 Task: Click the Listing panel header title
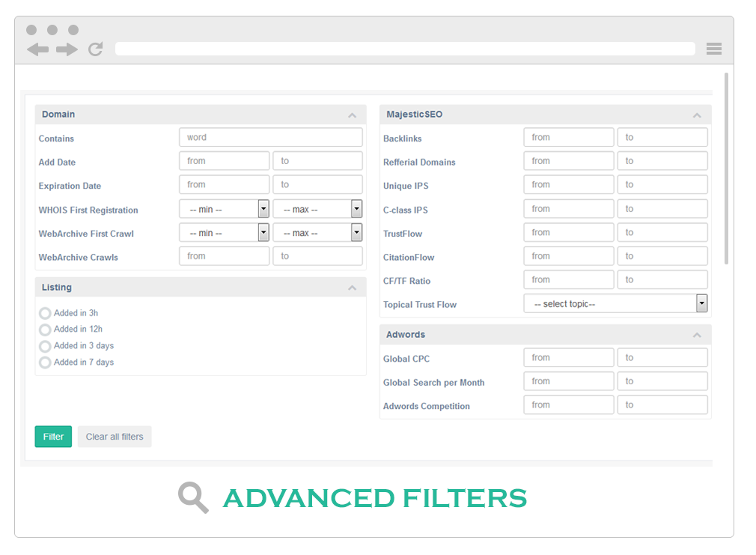(x=57, y=287)
